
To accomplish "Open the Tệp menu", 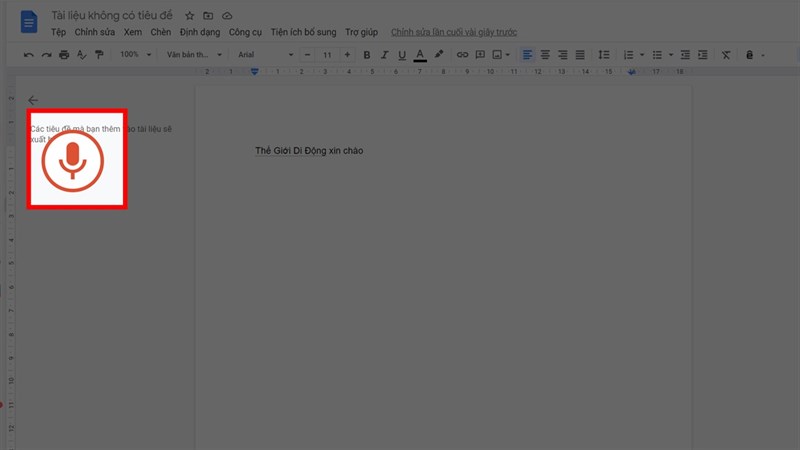I will click(58, 32).
